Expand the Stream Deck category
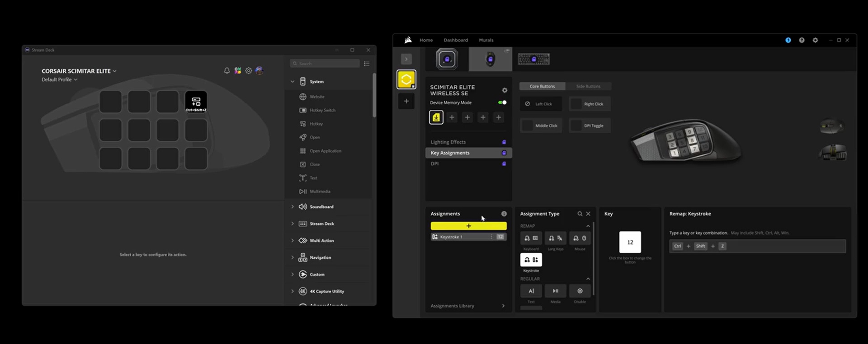The image size is (868, 344). (292, 223)
